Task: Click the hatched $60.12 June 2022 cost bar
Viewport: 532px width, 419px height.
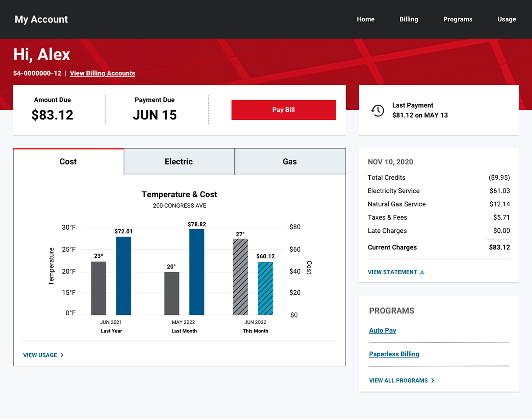Action: [x=265, y=289]
